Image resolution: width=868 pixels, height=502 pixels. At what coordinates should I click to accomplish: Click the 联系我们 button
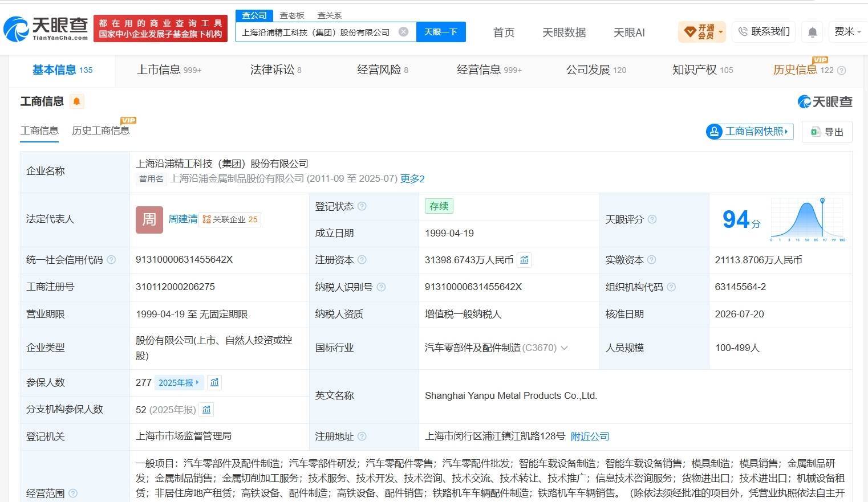[x=764, y=32]
